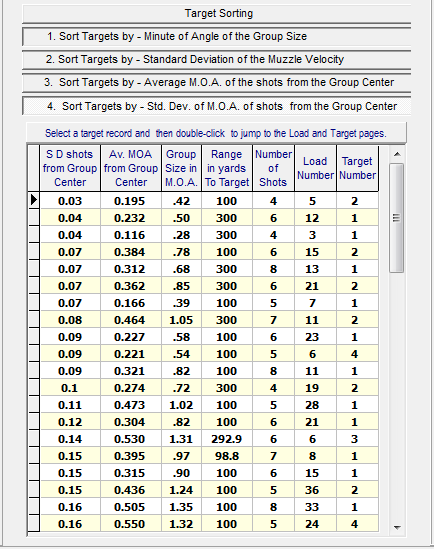Click the Load Number column header
The image size is (434, 549).
[315, 168]
